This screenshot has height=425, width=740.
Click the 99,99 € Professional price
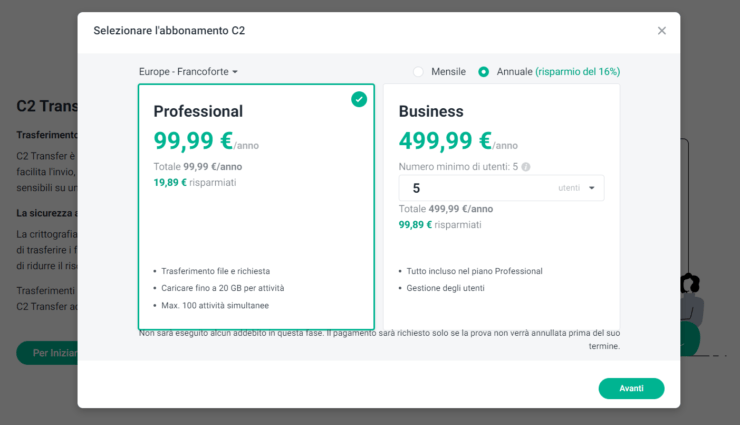(192, 141)
